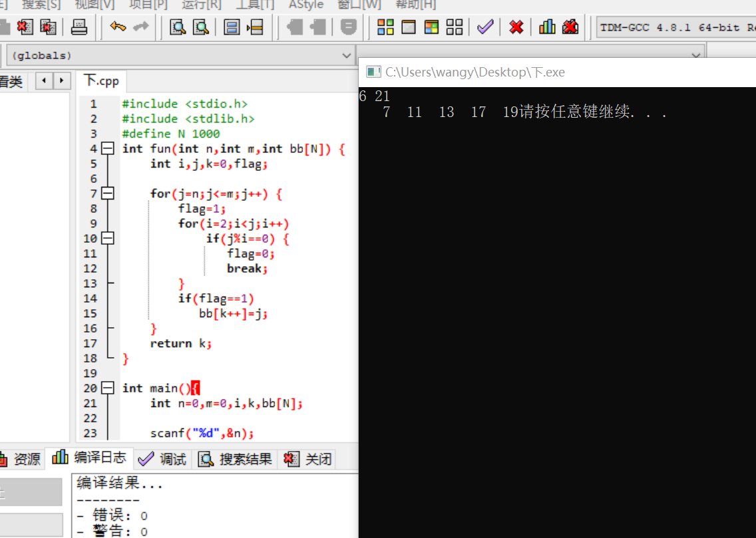Collapse the main function fold at line 20
Viewport: 756px width, 538px height.
tap(108, 388)
